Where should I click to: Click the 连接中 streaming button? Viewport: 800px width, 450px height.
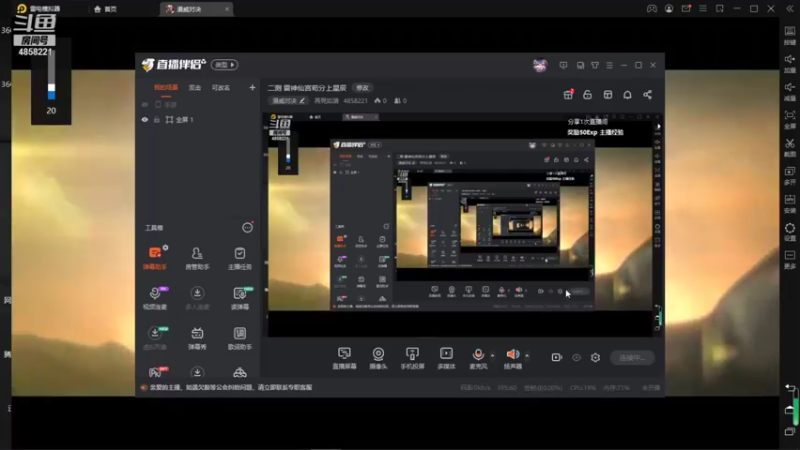632,358
